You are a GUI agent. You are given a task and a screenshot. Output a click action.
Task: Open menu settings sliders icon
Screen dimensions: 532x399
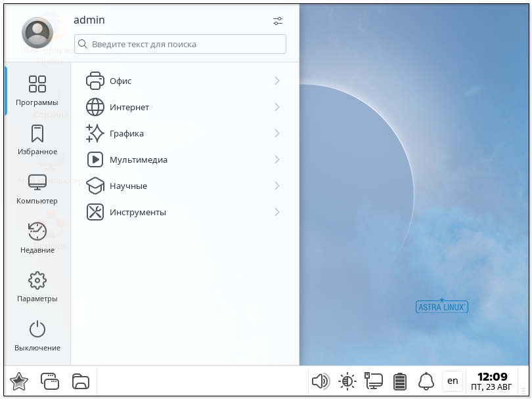click(x=278, y=21)
